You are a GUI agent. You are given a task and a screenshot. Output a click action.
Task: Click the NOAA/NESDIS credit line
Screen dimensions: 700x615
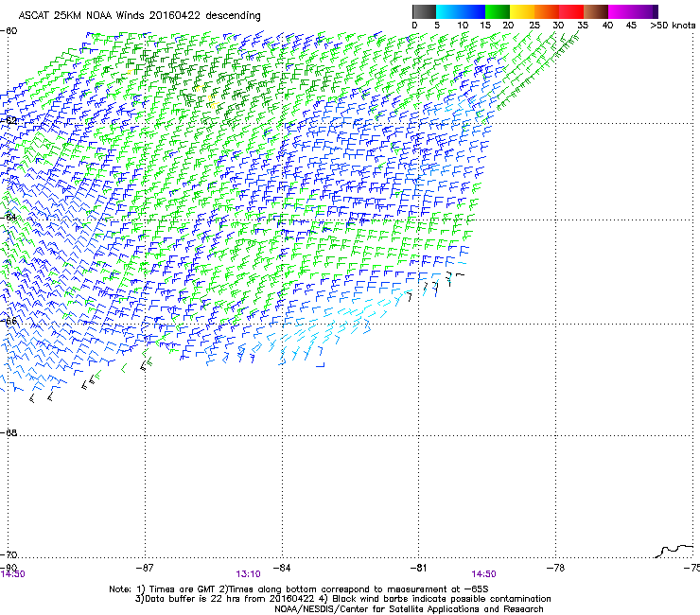(x=409, y=609)
